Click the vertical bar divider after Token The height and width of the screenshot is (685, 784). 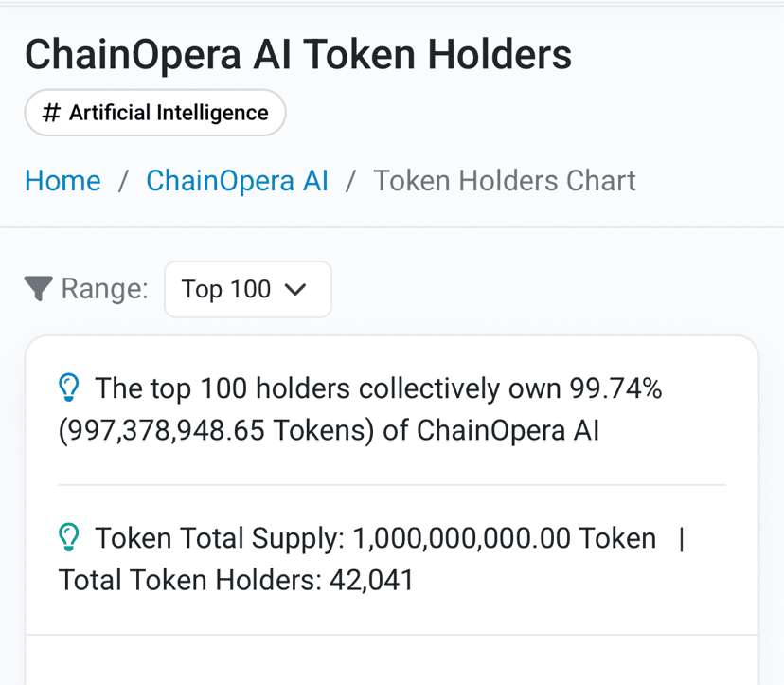click(682, 539)
